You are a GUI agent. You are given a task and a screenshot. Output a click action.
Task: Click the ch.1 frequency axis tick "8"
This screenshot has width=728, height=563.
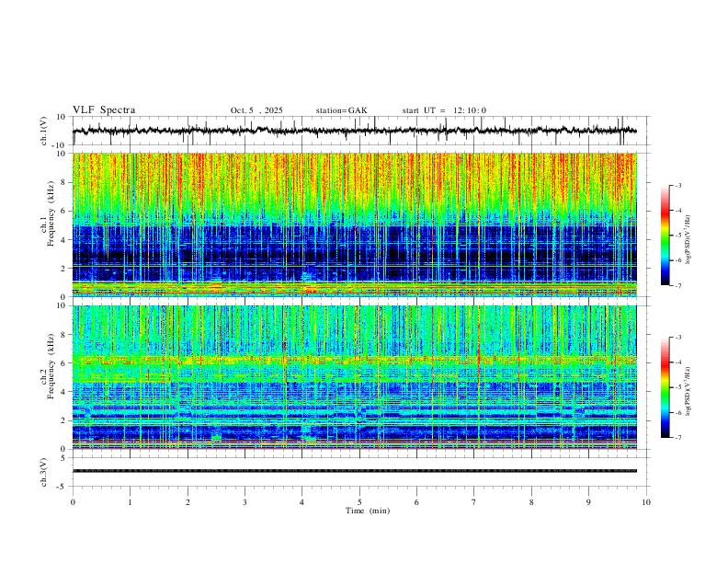coord(64,182)
